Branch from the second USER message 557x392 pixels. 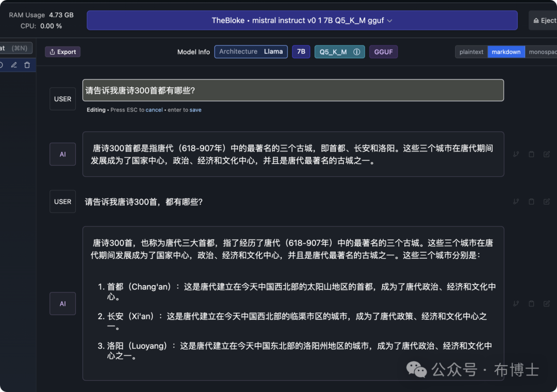pos(516,202)
